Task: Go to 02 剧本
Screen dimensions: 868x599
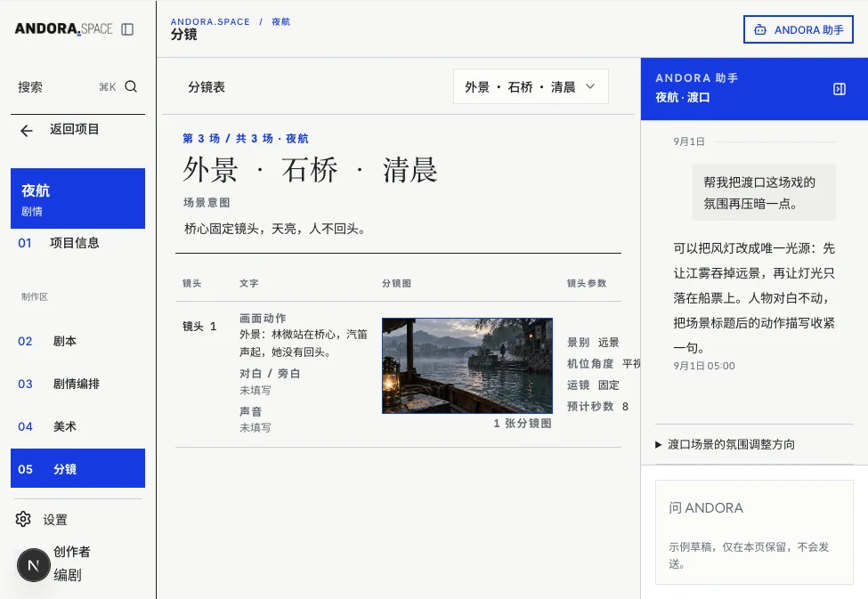Action: click(77, 341)
